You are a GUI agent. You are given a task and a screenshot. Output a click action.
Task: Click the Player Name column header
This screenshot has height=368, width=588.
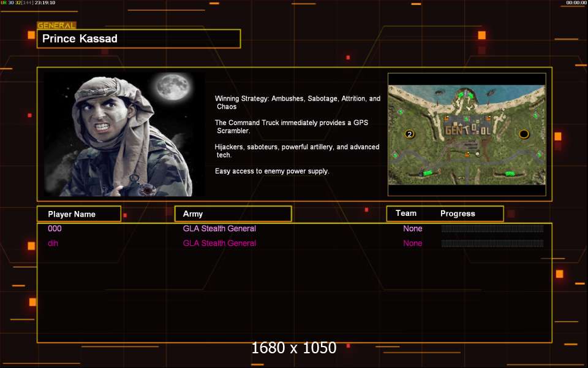coord(79,214)
